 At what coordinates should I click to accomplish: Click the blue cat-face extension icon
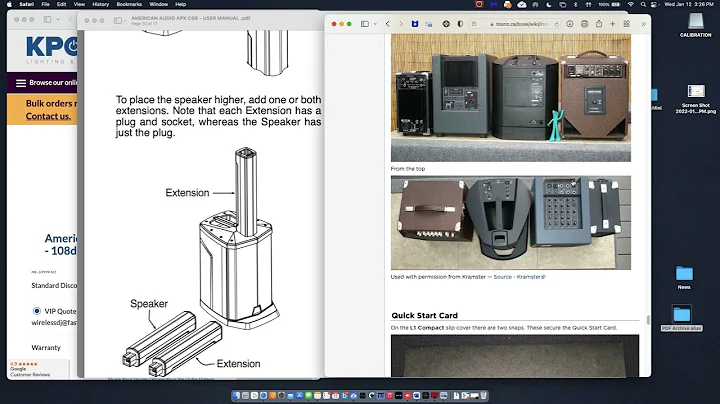tap(415, 24)
